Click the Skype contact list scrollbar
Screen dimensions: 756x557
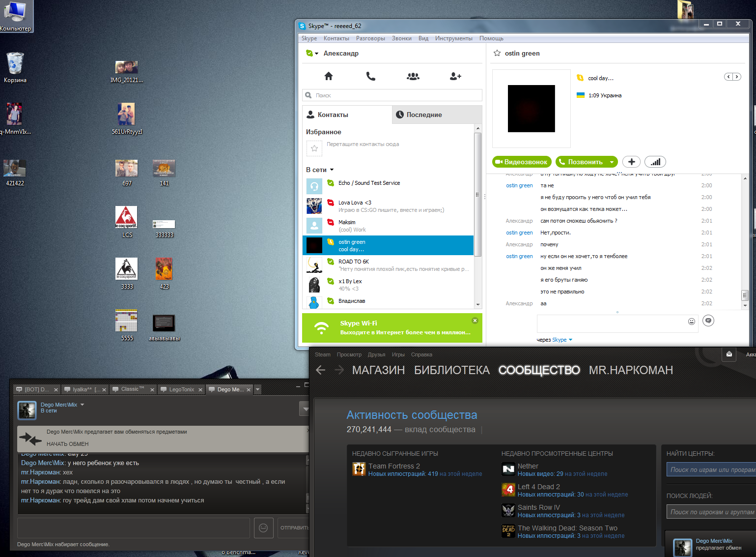477,195
